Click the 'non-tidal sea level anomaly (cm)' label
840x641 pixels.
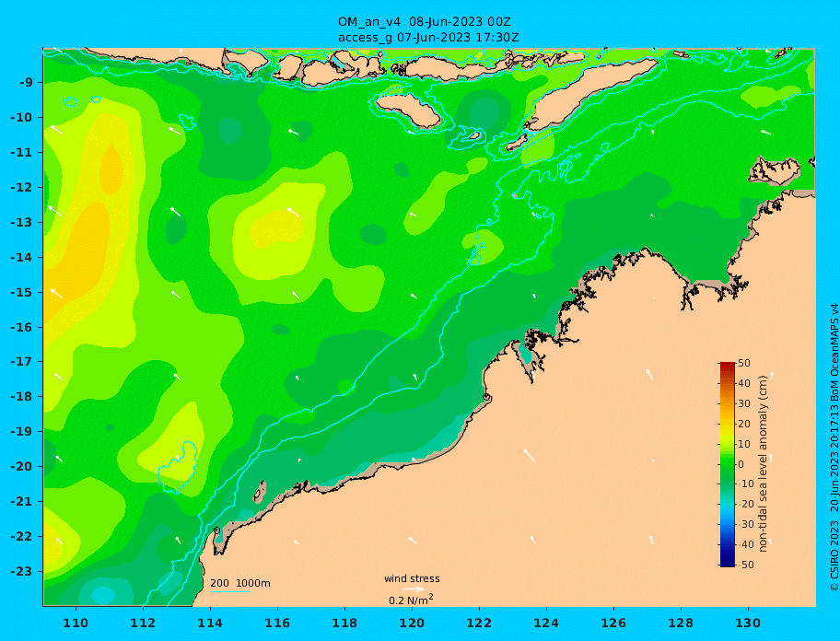click(764, 464)
